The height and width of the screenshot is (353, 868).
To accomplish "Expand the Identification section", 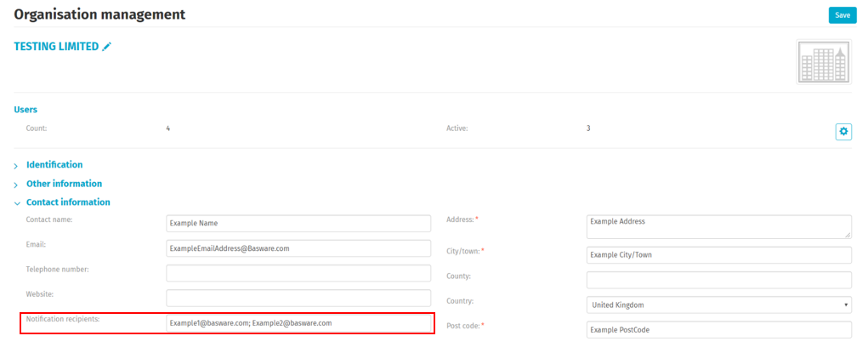I will (x=54, y=164).
